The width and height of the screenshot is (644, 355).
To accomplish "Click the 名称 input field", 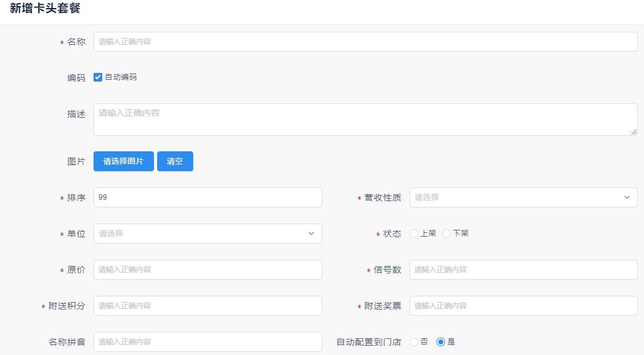I will pyautogui.click(x=365, y=42).
